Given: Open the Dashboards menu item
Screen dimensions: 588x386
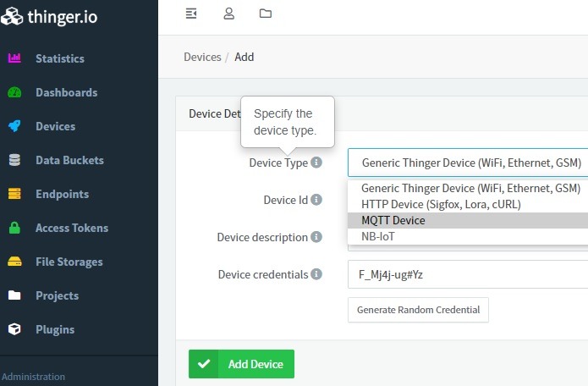Looking at the screenshot, I should point(66,92).
